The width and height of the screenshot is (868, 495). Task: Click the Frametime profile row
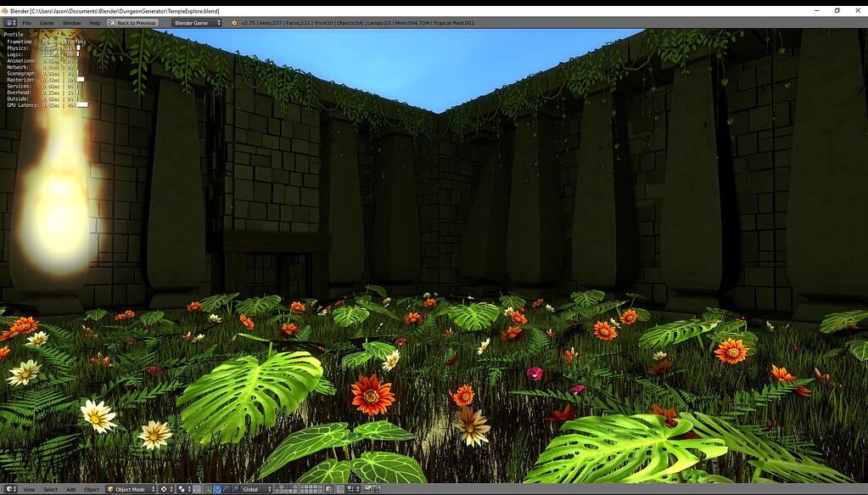pos(47,42)
